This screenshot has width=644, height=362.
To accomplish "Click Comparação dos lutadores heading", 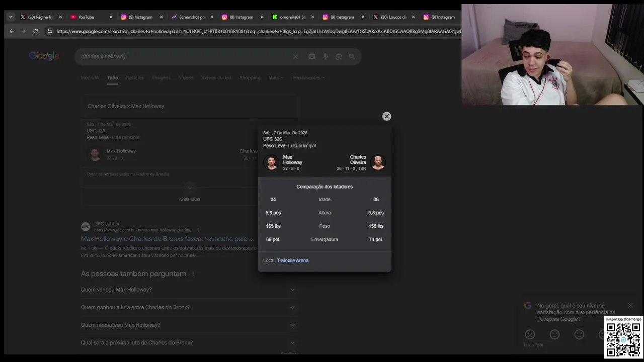I will 325,187.
